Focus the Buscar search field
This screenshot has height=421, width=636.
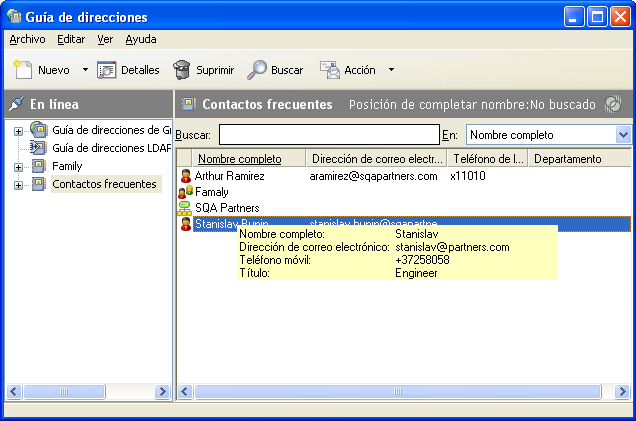tap(329, 135)
